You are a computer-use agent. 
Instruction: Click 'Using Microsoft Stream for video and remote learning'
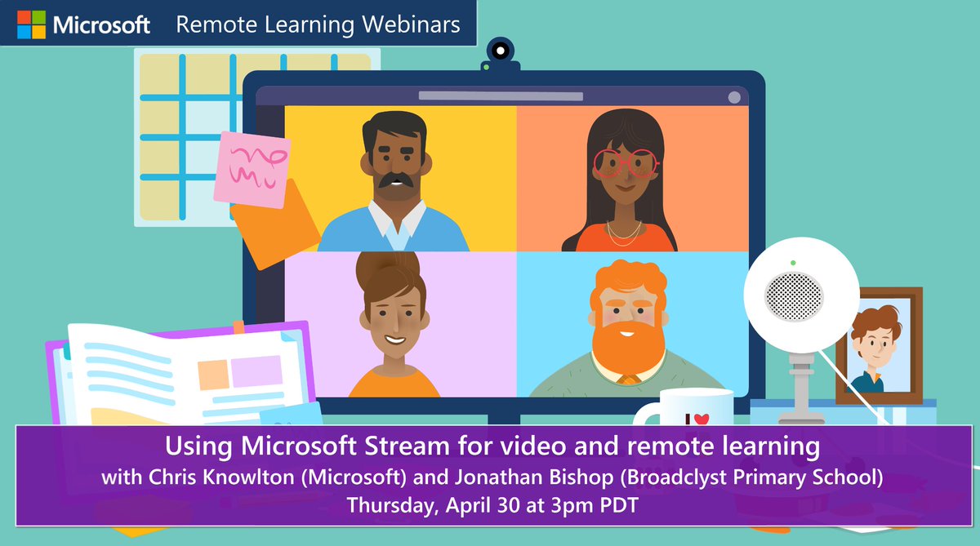point(492,446)
